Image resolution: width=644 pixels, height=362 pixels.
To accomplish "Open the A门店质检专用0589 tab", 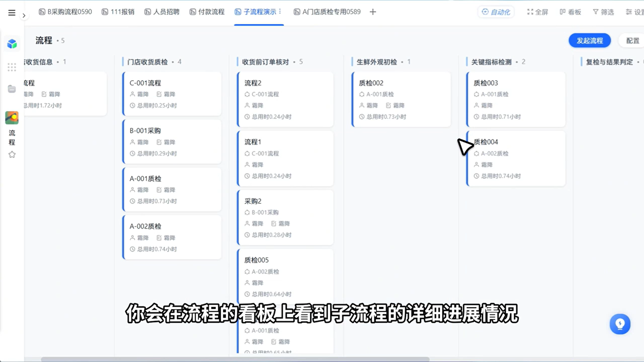I will pos(327,12).
